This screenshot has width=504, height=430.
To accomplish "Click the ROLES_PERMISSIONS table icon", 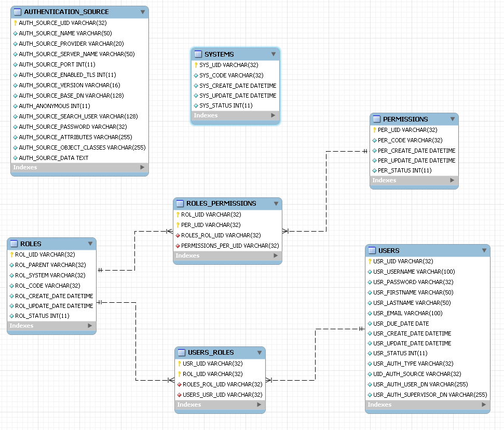I will 180,203.
